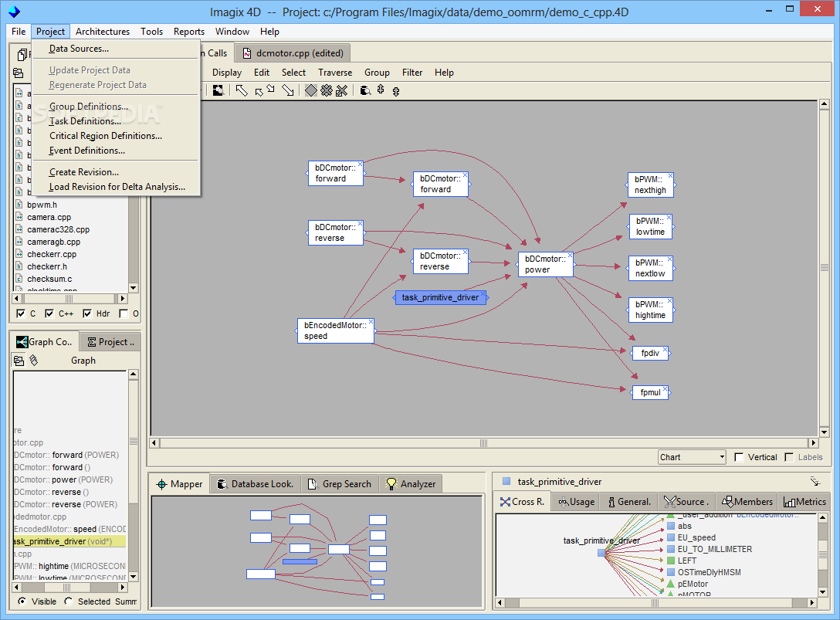Click the folder tree icon beside Graph label
The image size is (840, 620).
tap(19, 361)
